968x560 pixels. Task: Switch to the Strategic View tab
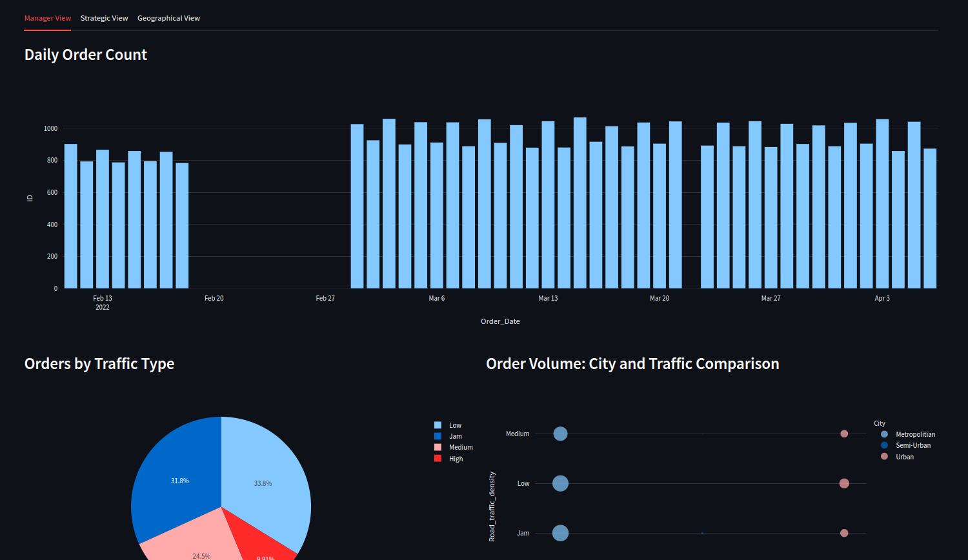[x=104, y=17]
